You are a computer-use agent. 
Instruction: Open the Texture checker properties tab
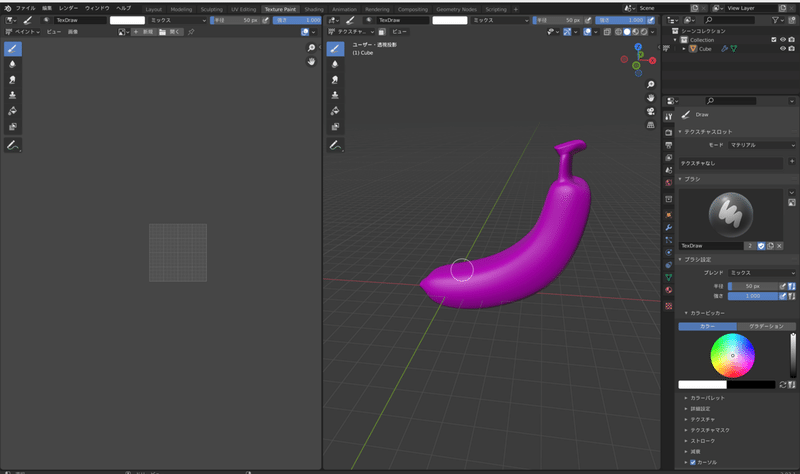(x=668, y=306)
